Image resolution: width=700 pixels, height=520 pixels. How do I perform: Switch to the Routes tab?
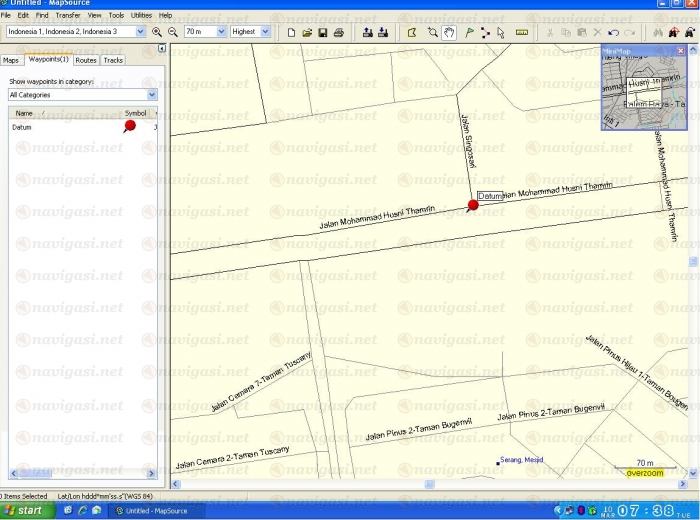[x=86, y=61]
